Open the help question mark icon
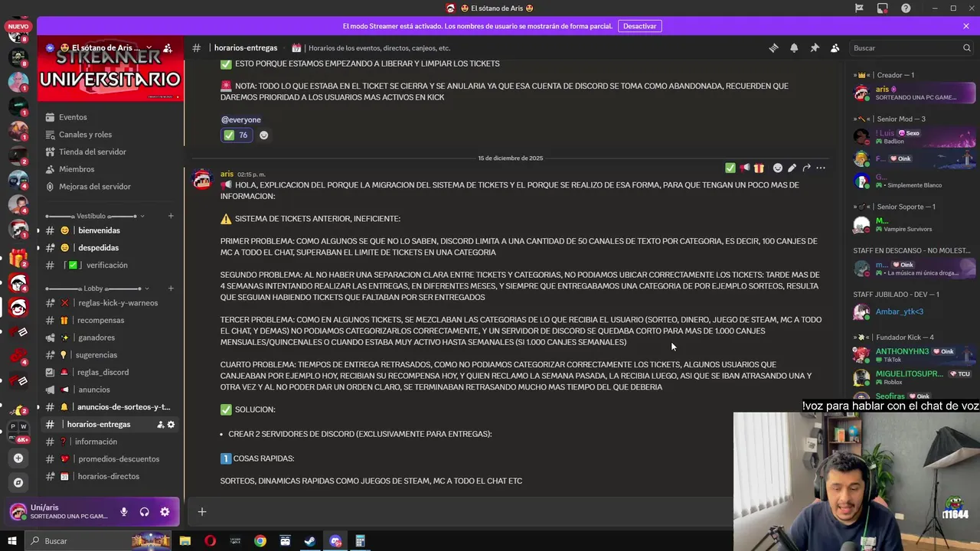 (x=906, y=8)
